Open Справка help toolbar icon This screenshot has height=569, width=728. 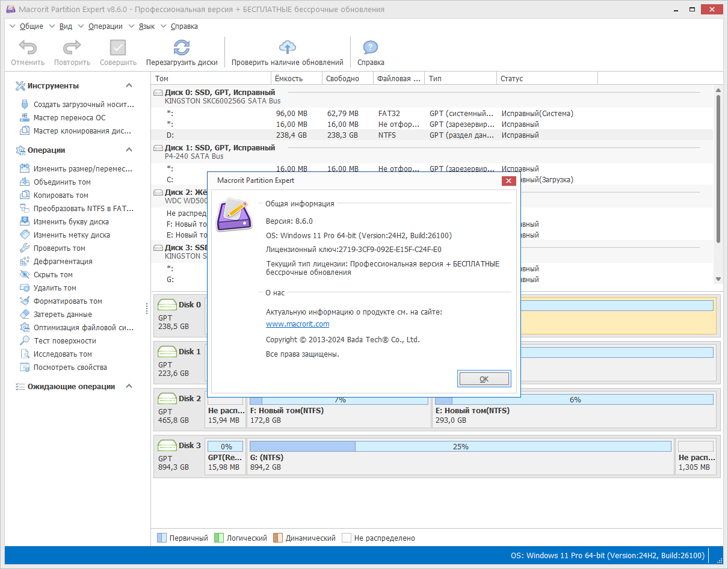[x=371, y=48]
